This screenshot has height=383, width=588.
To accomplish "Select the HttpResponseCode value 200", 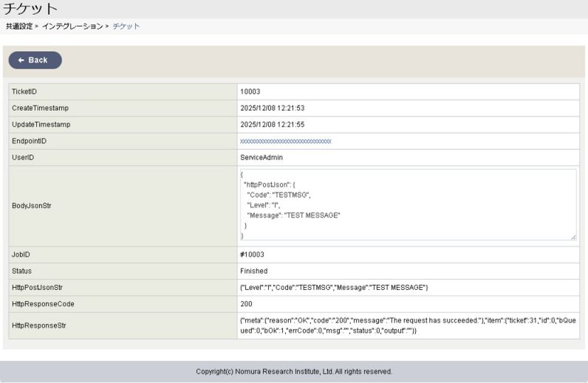I will 246,304.
